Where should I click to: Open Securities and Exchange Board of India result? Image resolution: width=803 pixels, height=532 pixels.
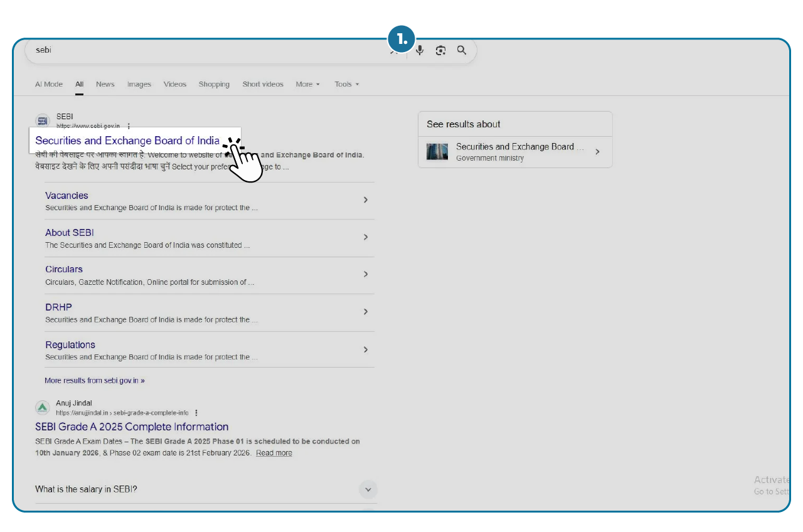coord(127,141)
